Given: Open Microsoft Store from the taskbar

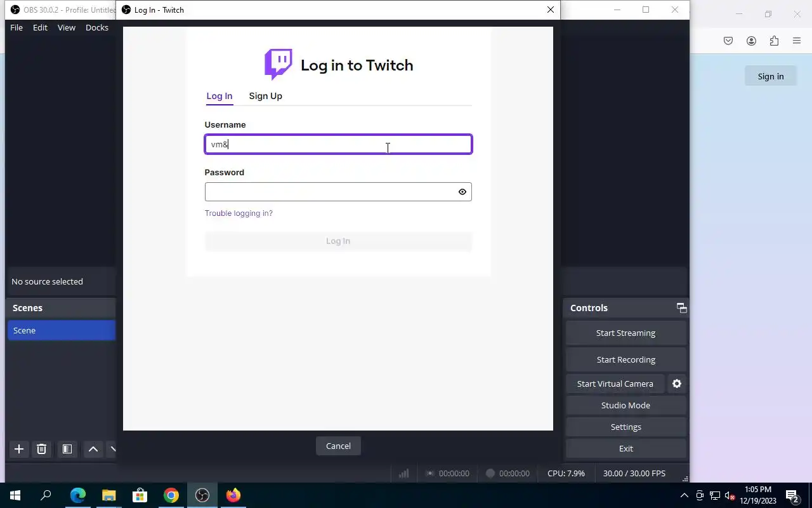Looking at the screenshot, I should pyautogui.click(x=140, y=495).
